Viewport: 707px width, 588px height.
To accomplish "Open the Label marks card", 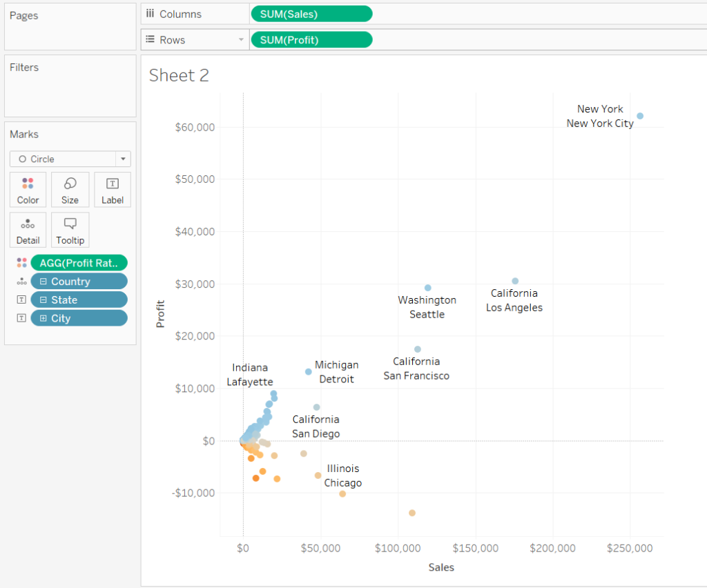I will pyautogui.click(x=112, y=189).
